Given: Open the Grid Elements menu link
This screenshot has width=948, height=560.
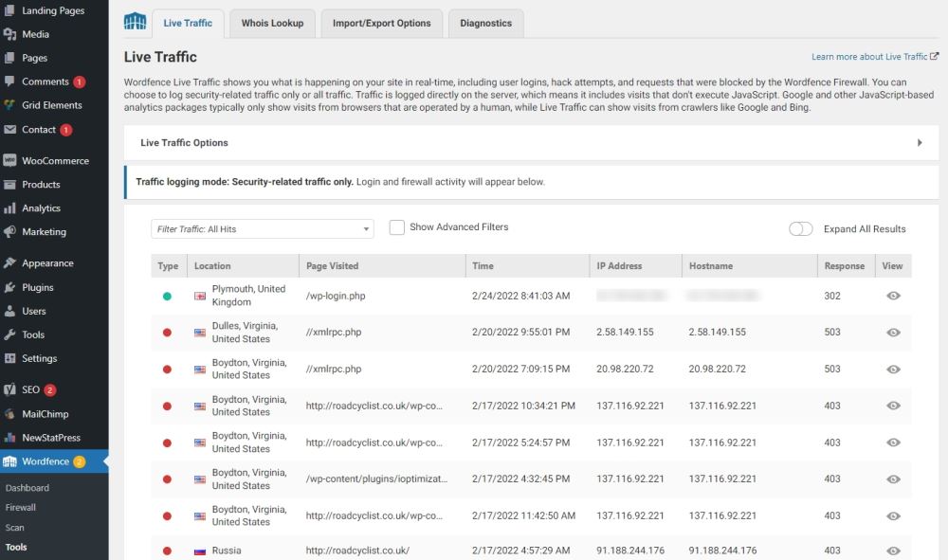Looking at the screenshot, I should pos(52,105).
